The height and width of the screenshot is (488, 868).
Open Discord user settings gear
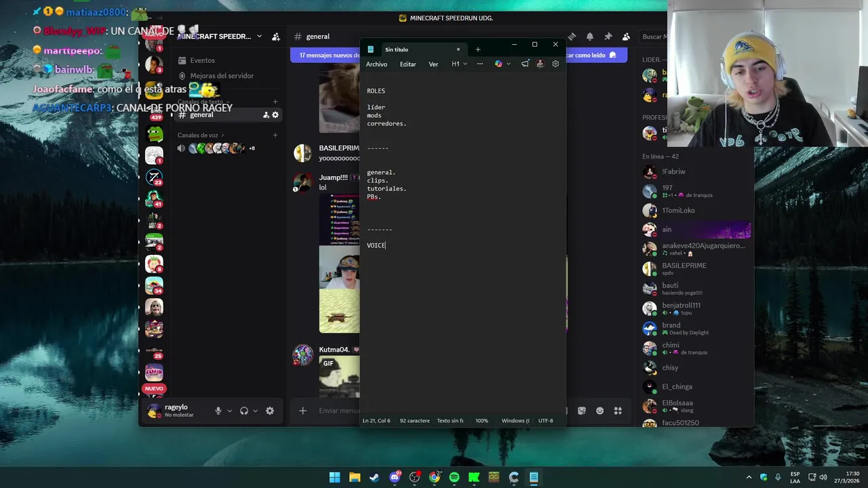click(x=270, y=411)
